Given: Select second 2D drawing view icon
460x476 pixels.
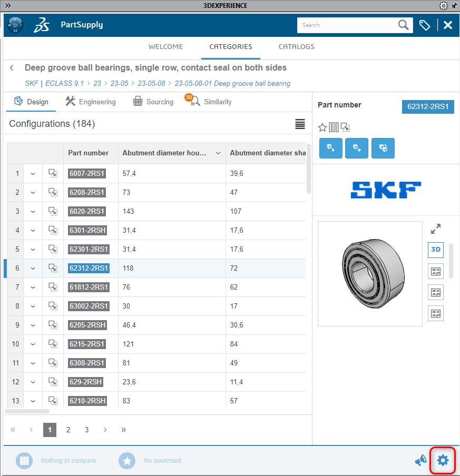Looking at the screenshot, I should coord(436,292).
